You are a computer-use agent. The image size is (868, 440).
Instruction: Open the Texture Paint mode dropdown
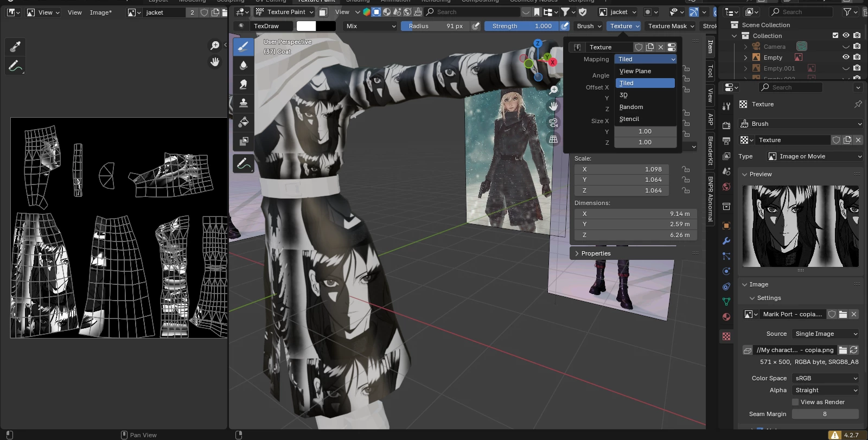[x=284, y=12]
